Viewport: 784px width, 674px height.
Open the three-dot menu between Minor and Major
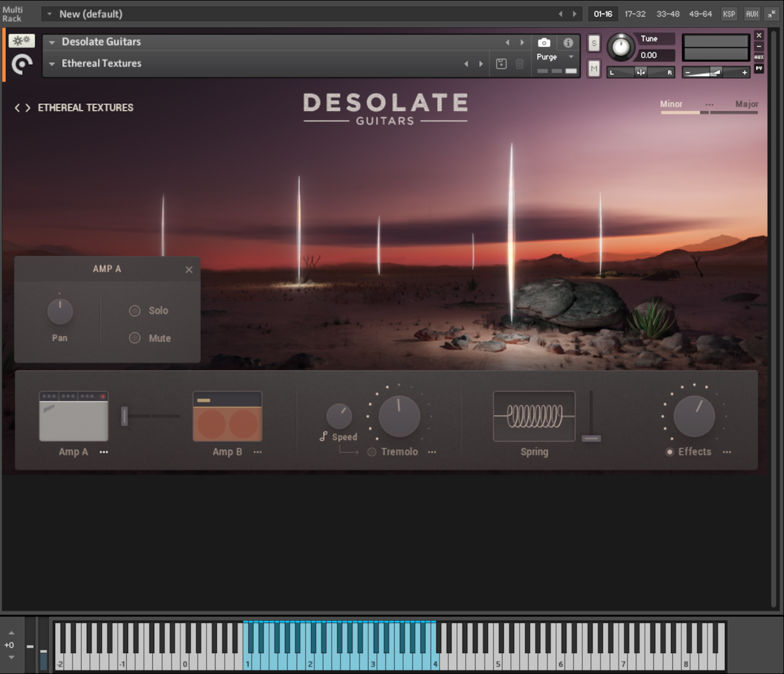coord(710,105)
